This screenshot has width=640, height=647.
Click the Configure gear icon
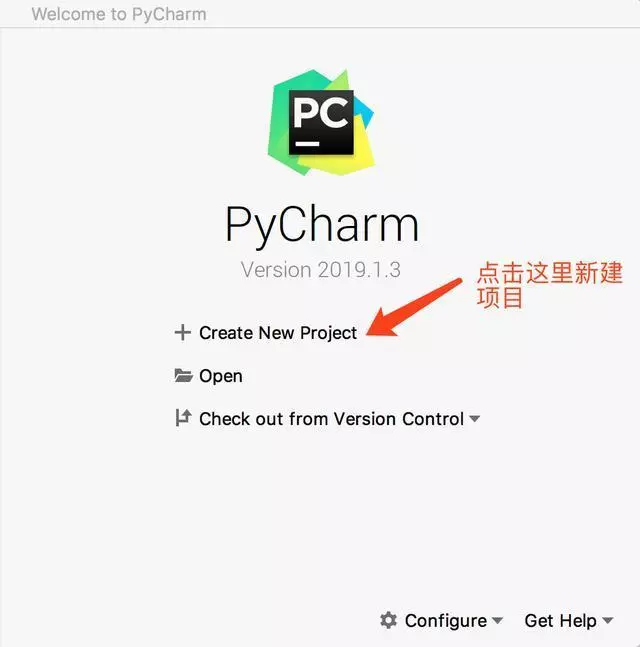388,620
